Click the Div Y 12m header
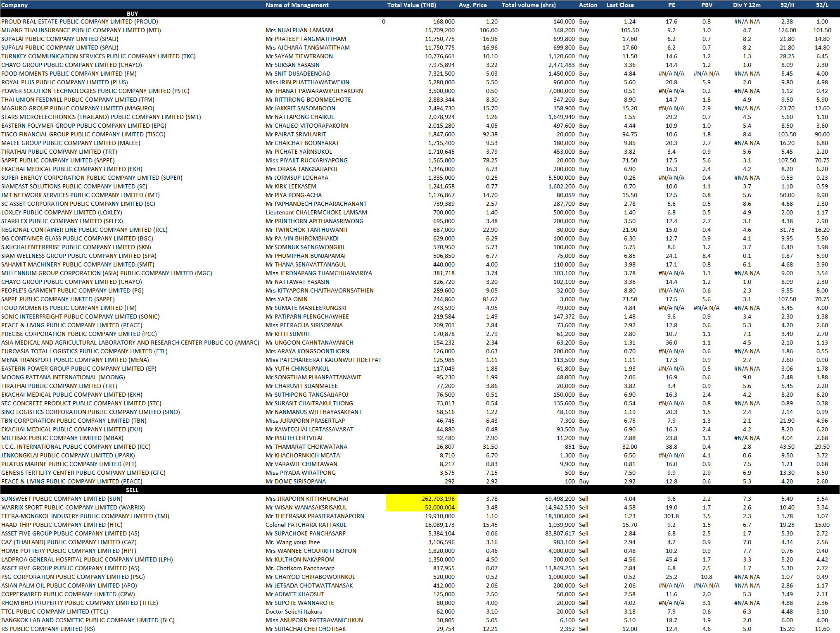Image resolution: width=840 pixels, height=633 pixels. coord(747,5)
